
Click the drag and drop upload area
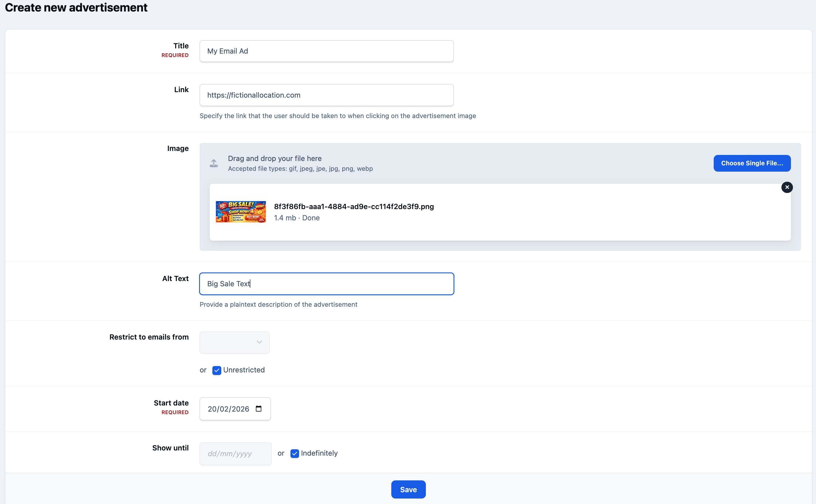tap(500, 163)
